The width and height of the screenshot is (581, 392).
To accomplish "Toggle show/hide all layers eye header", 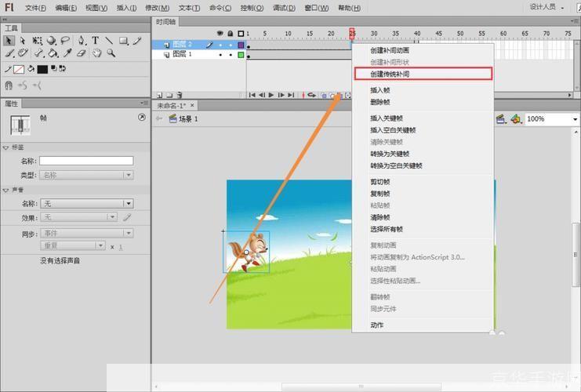I will [220, 34].
